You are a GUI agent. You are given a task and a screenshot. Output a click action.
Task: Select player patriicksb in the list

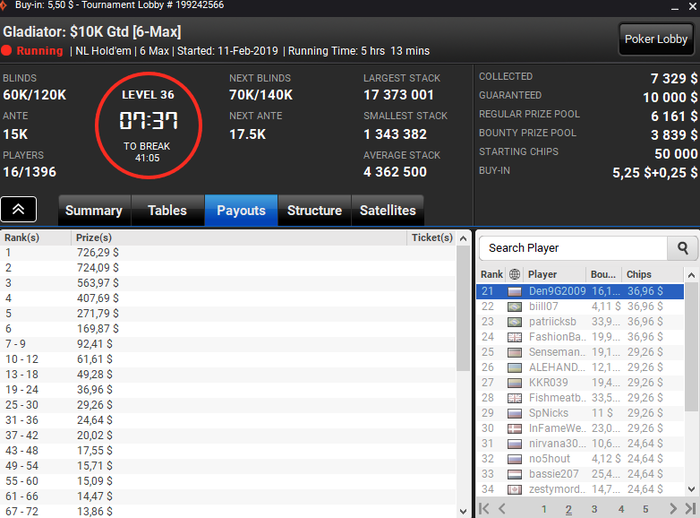pos(580,322)
